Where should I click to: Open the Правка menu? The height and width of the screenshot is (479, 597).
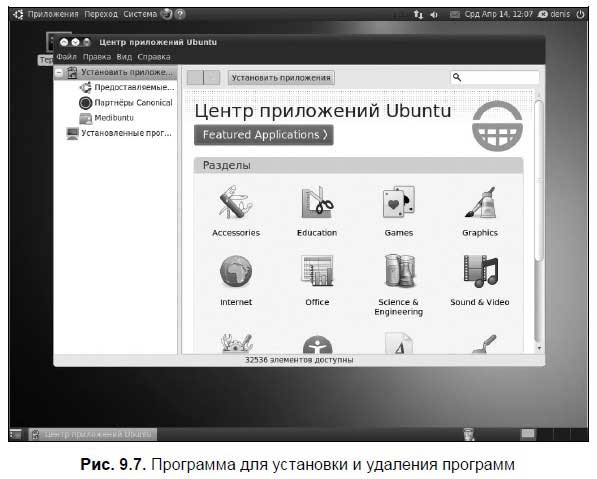click(97, 57)
